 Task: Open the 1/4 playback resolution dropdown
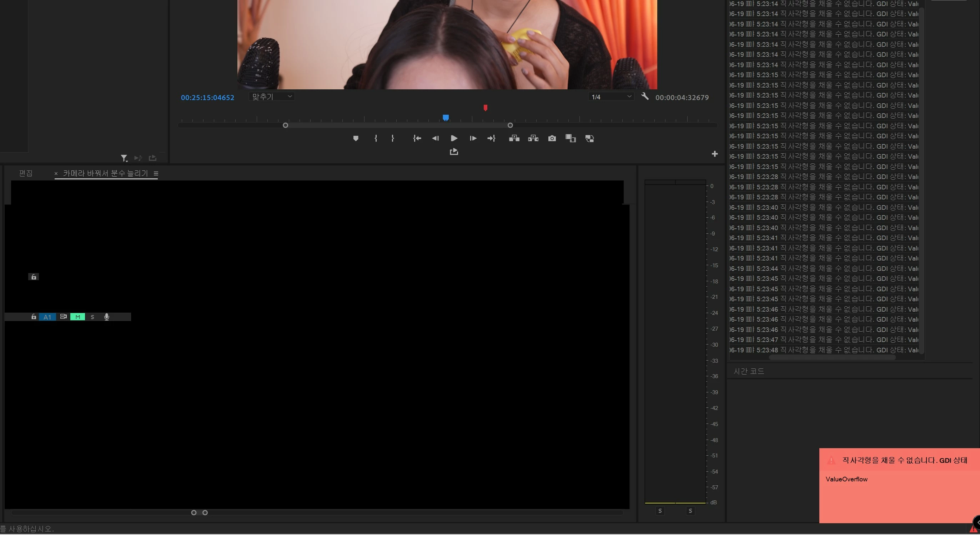point(611,97)
